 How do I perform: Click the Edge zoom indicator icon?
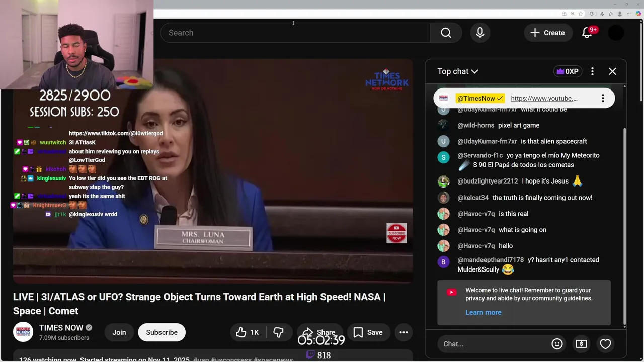pos(573,14)
